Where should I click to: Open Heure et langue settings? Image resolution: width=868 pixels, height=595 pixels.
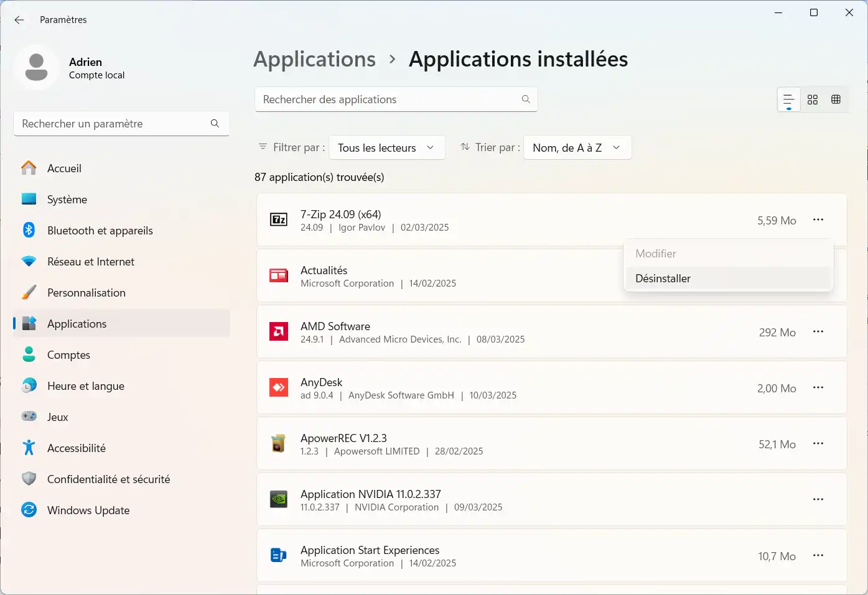tap(121, 386)
